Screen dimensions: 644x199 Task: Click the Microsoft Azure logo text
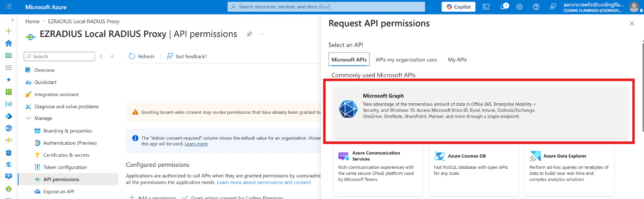46,7
